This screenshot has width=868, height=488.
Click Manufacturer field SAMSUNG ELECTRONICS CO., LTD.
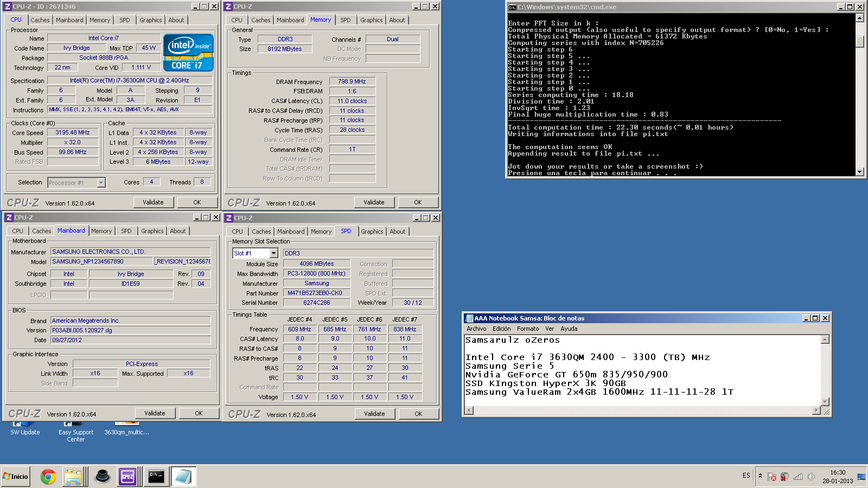(131, 252)
